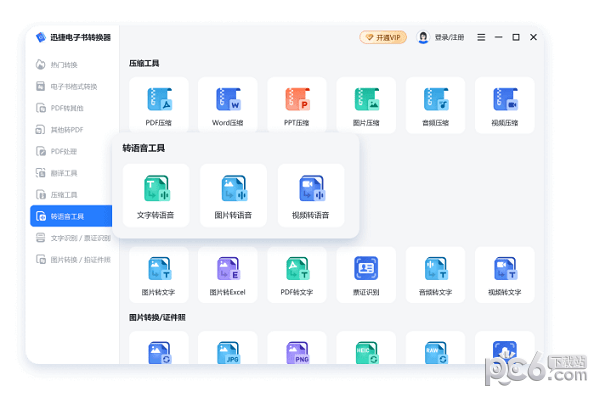
Task: Click the 压缩工具 section heading
Action: pos(144,63)
